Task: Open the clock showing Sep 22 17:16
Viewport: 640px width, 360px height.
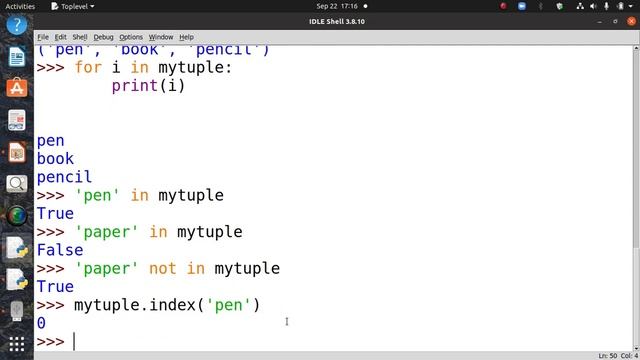Action: [337, 6]
